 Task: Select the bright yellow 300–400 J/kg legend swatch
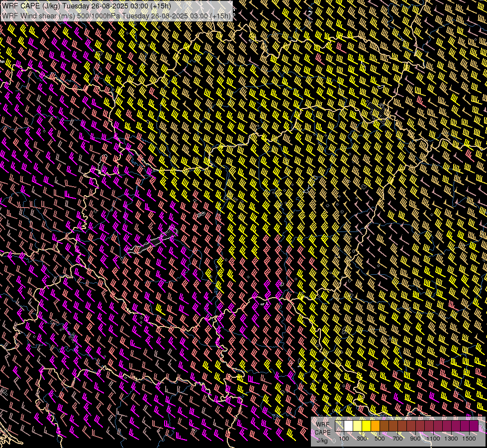coord(367,426)
